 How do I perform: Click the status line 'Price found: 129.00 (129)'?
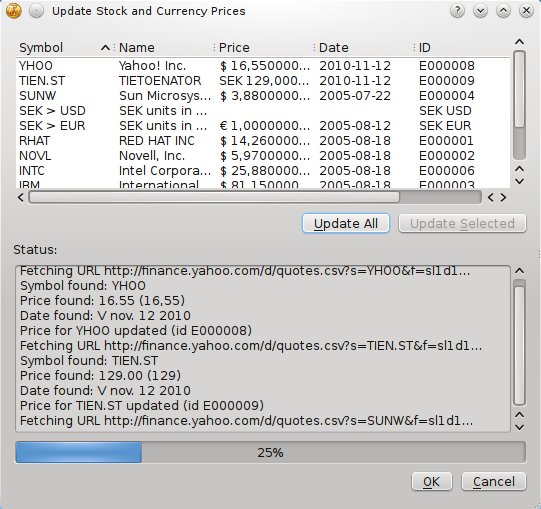[100, 375]
